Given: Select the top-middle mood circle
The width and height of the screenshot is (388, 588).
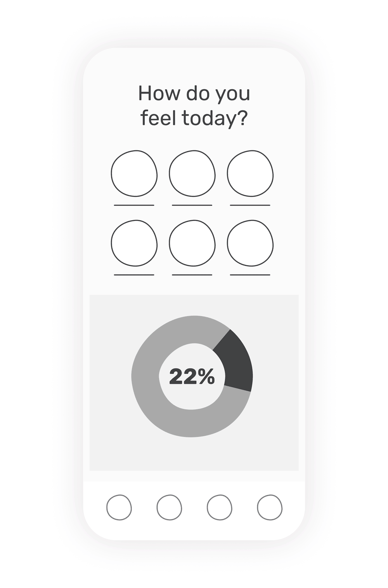Looking at the screenshot, I should [x=192, y=174].
